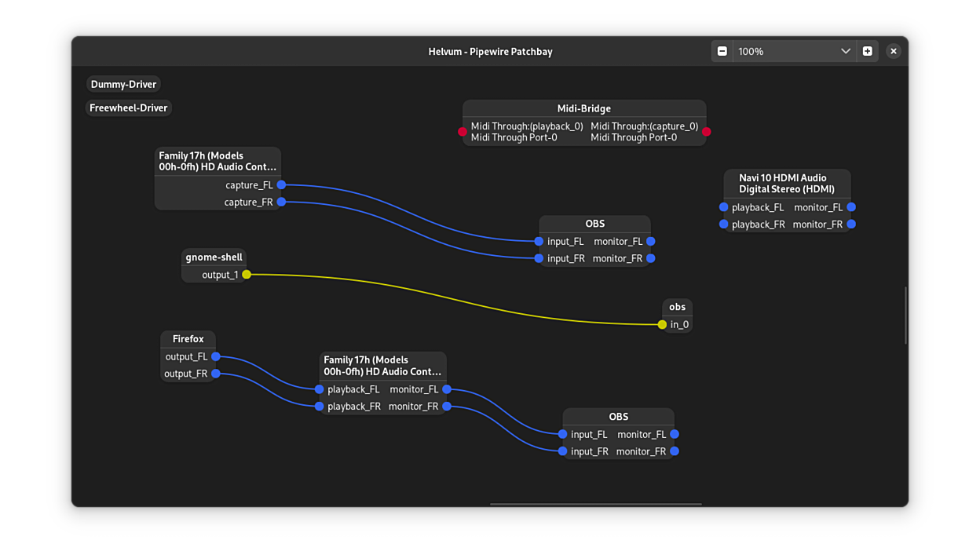Click Navi 10 HDMI monitor_FR port

pos(851,224)
